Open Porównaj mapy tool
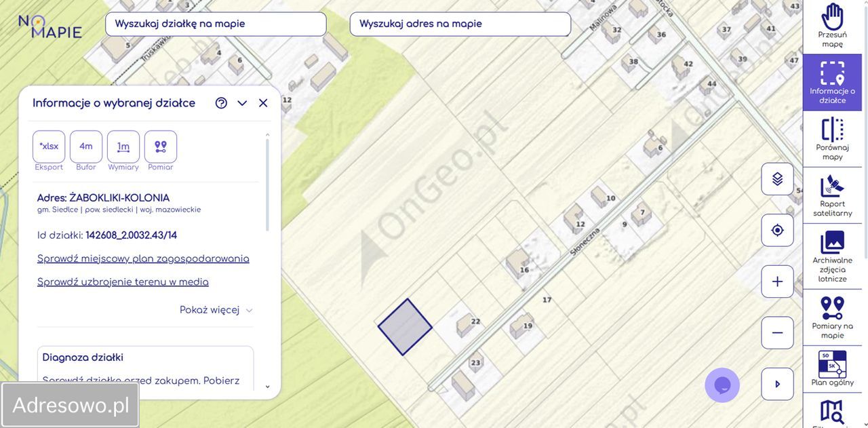Viewport: 868px width, 428px height. click(x=832, y=138)
